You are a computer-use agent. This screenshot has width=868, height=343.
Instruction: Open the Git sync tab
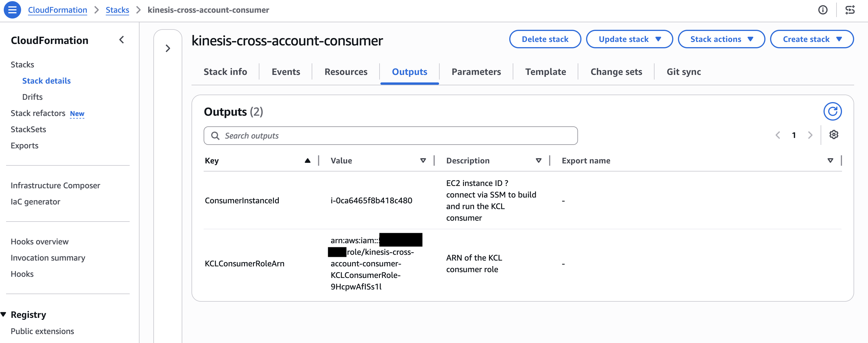point(683,71)
